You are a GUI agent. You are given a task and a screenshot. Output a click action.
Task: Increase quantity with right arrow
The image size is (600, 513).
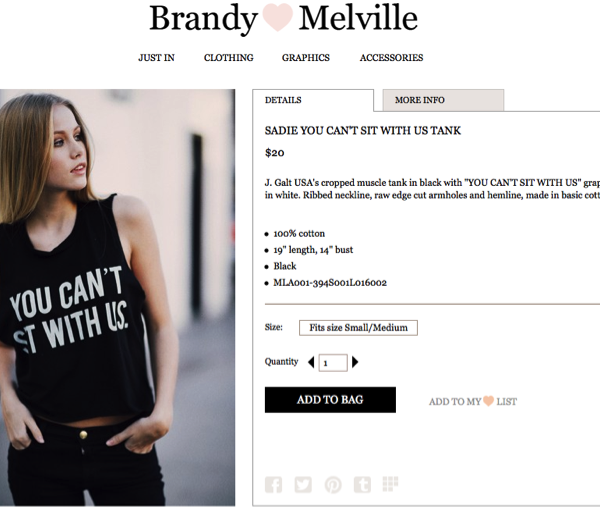tap(355, 362)
